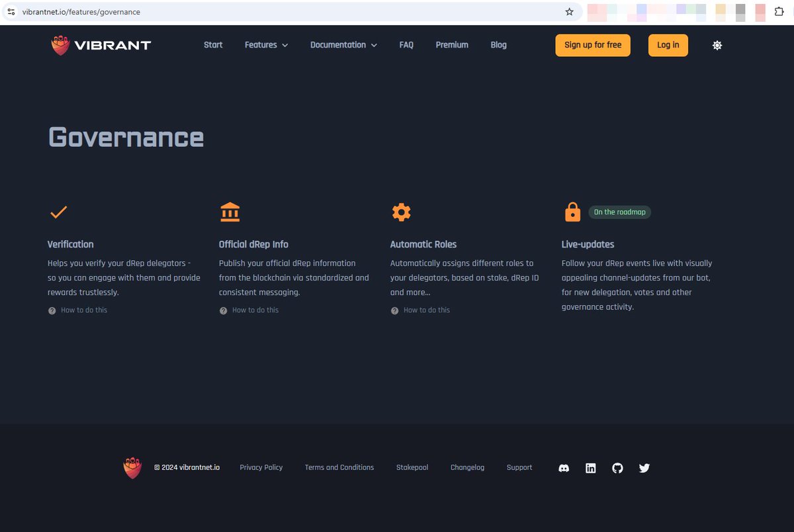
Task: Open the Changelog footer link
Action: pos(468,467)
